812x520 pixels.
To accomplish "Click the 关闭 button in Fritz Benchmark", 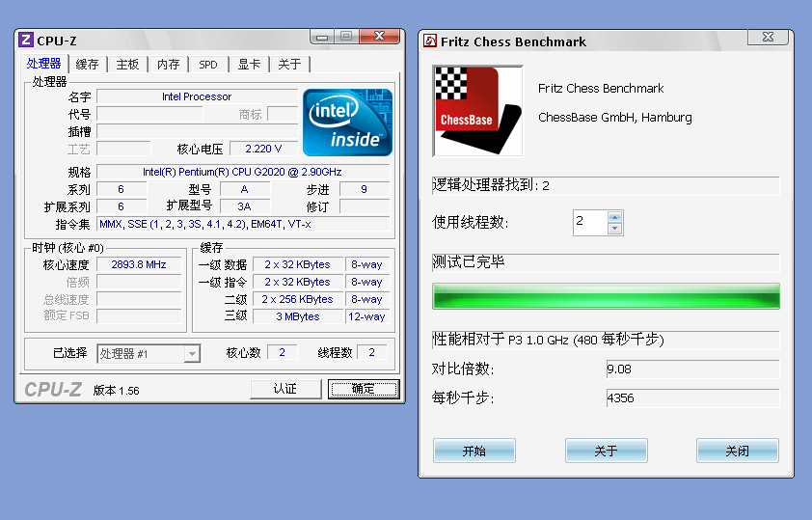I will [738, 451].
